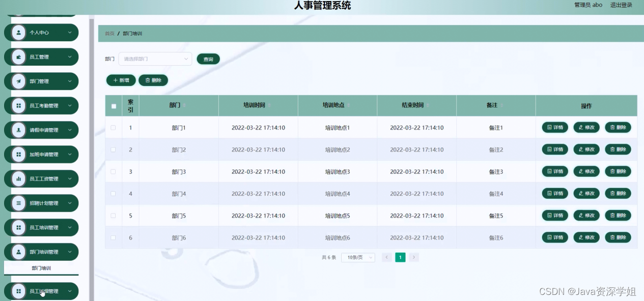This screenshot has width=644, height=301.
Task: Click the 管理员 abo user label
Action: [x=588, y=5]
